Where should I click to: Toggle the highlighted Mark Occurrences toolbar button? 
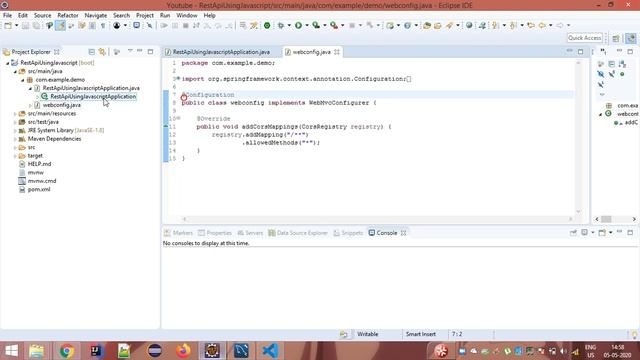(60, 25)
